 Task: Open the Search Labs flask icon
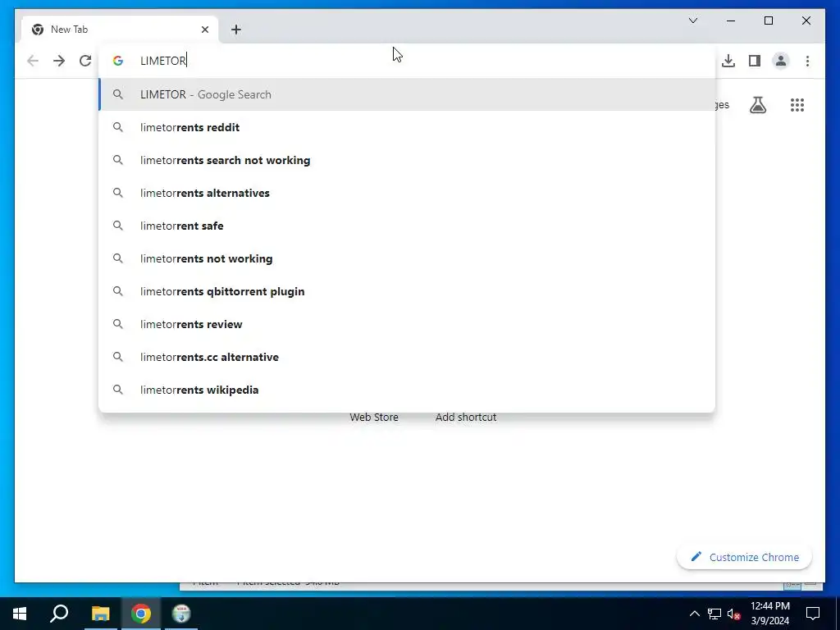pyautogui.click(x=757, y=105)
